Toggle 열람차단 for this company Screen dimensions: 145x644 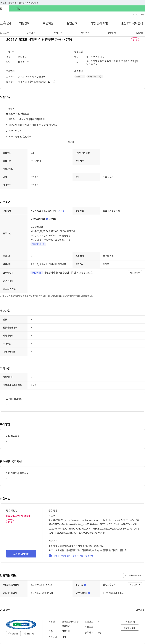[29, 634]
